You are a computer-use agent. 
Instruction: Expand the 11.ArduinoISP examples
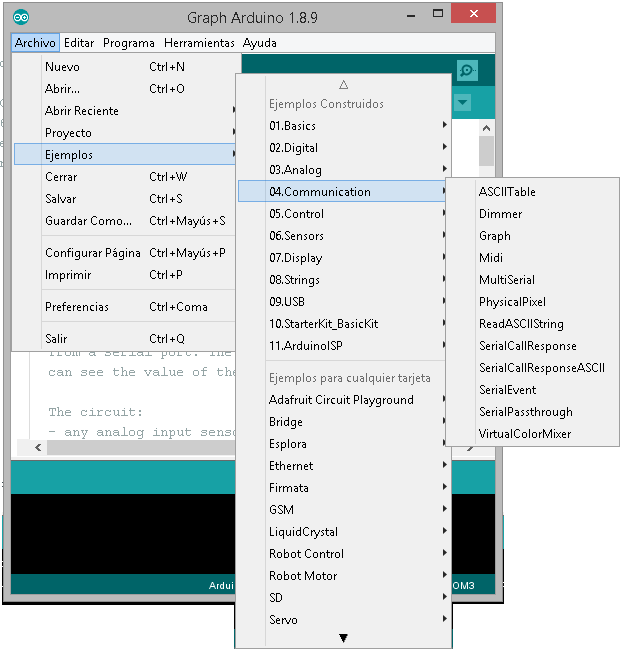click(x=344, y=346)
